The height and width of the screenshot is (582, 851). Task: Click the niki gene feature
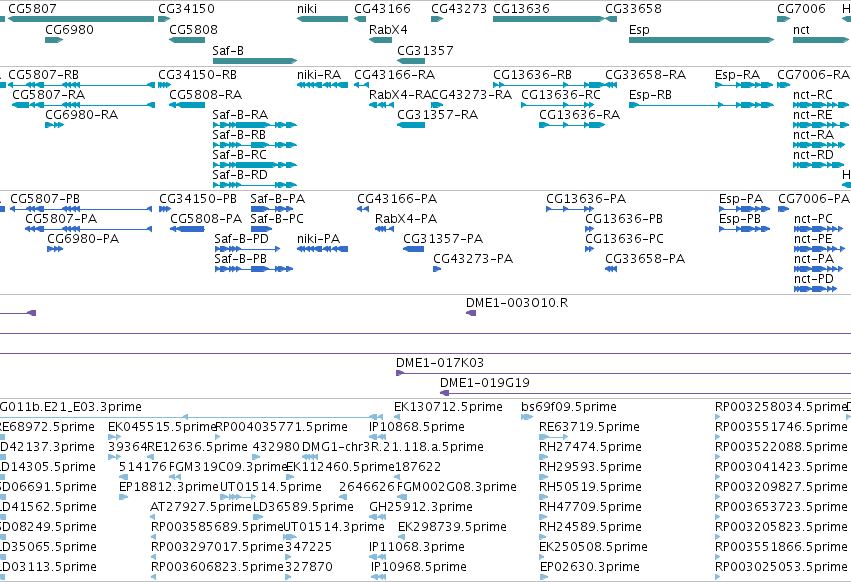(x=322, y=19)
